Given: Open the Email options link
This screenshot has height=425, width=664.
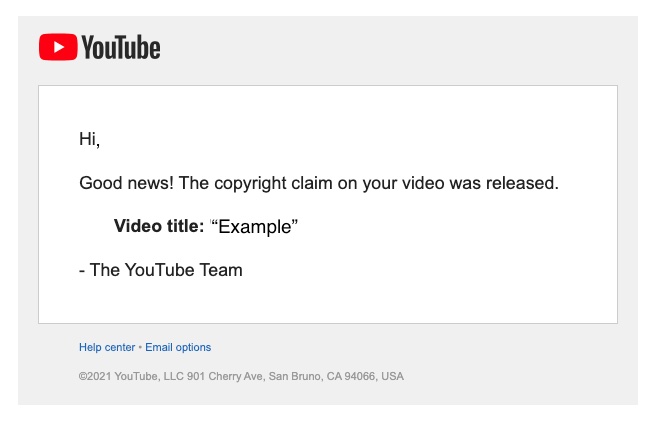Looking at the screenshot, I should pos(178,347).
